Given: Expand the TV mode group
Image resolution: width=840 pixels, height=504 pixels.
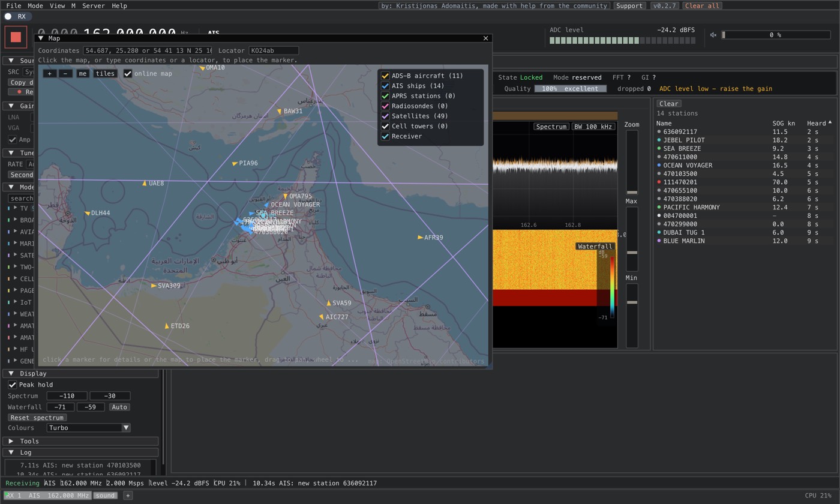Looking at the screenshot, I should [x=15, y=208].
